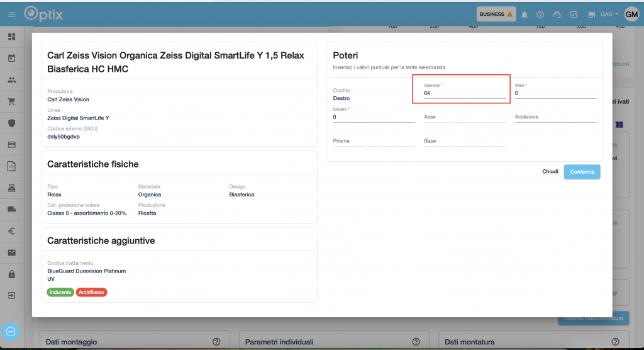Open notifications bell icon

click(525, 14)
